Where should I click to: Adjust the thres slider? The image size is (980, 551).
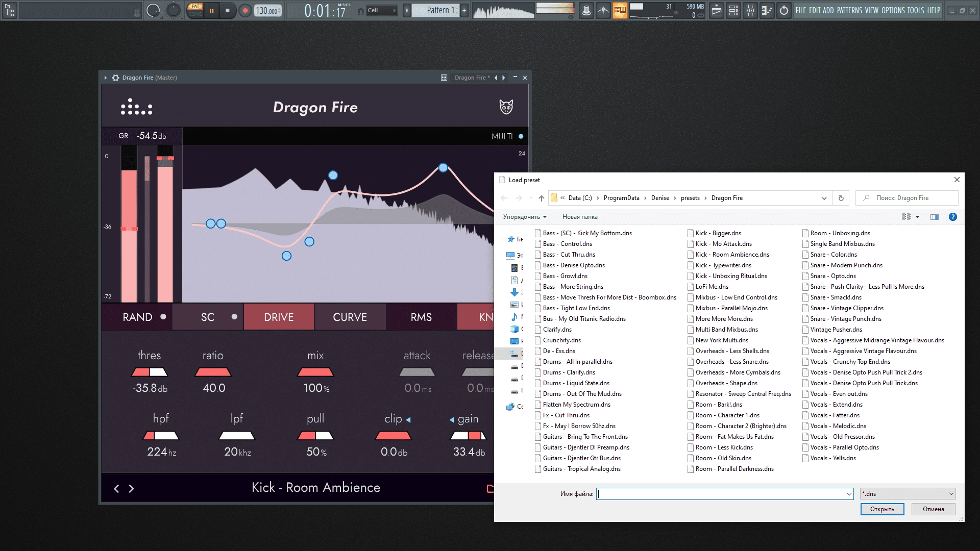[150, 372]
